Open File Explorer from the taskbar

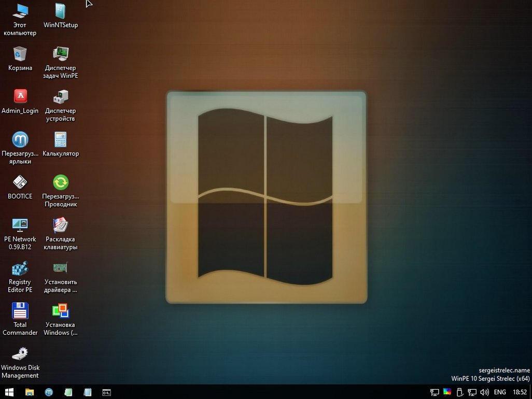pos(30,392)
